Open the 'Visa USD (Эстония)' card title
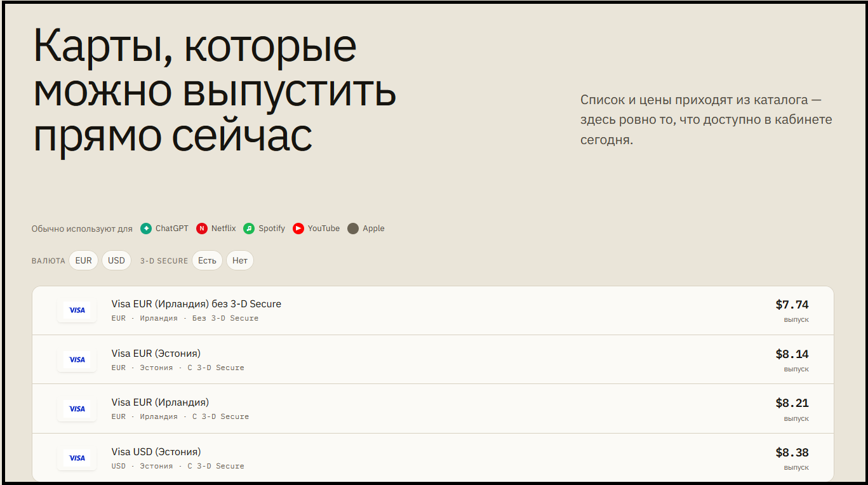This screenshot has height=485, width=868. coord(156,452)
